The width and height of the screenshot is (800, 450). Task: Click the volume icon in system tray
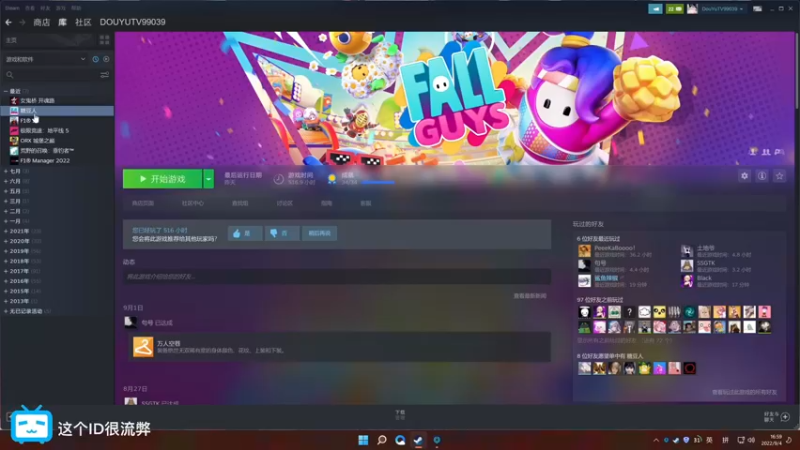[751, 440]
